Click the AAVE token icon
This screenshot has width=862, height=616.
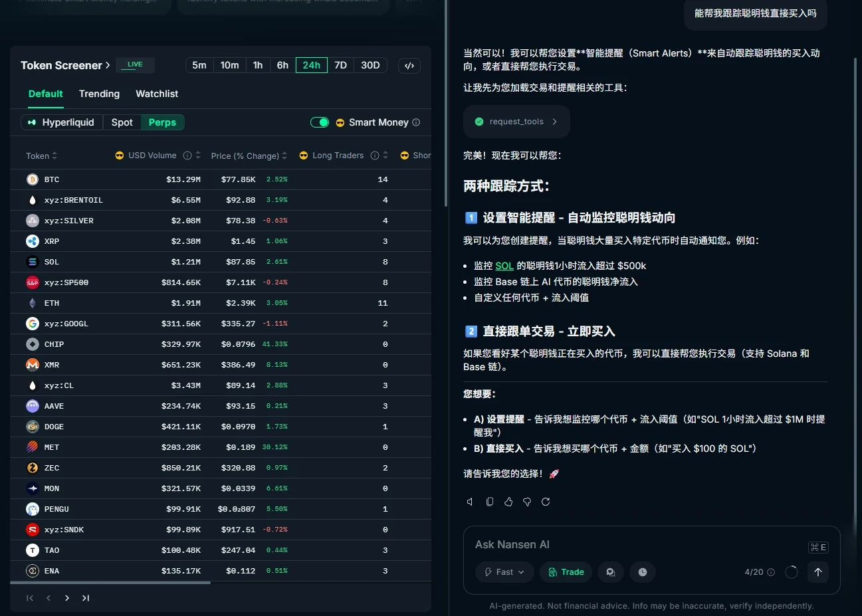tap(33, 406)
